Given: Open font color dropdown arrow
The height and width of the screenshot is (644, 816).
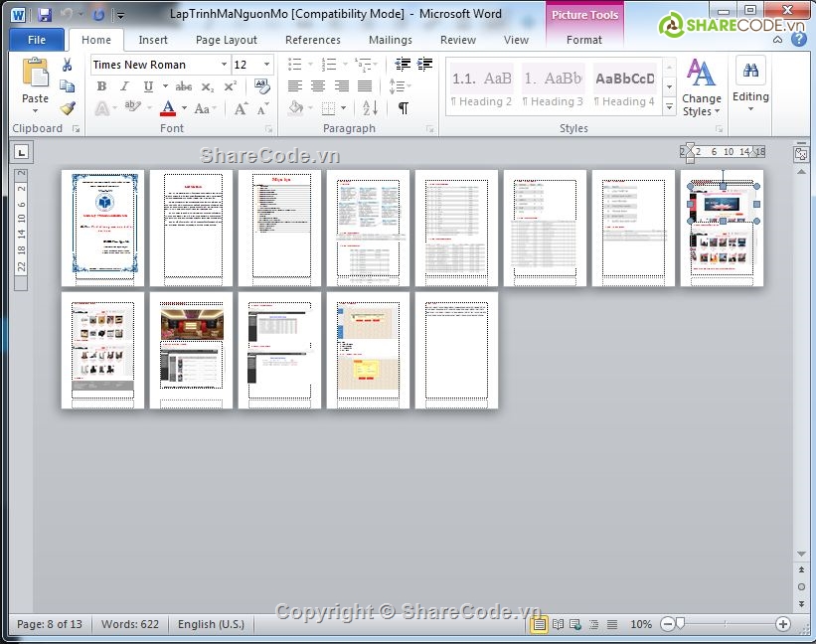Looking at the screenshot, I should 184,108.
